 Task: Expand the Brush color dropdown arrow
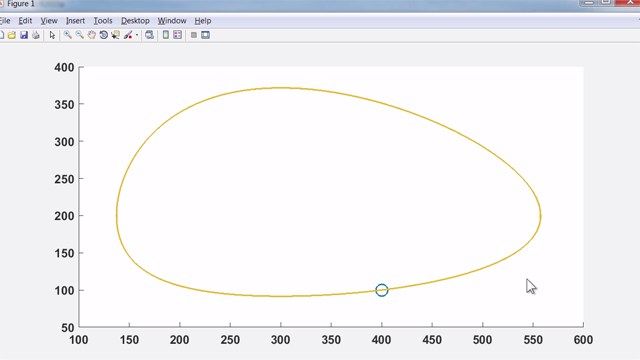coord(137,36)
